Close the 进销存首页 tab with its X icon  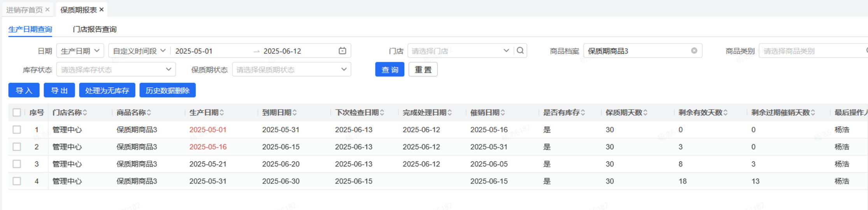[x=47, y=9]
